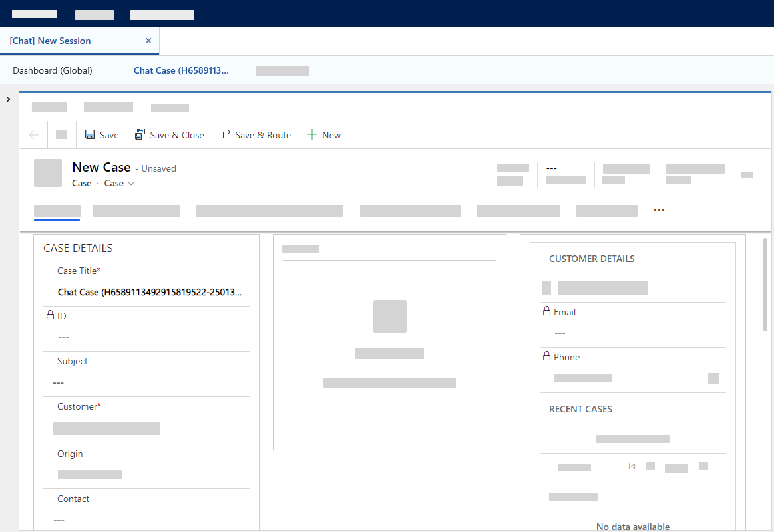The image size is (774, 532).
Task: Click the lock icon beside the Email field
Action: [x=547, y=311]
